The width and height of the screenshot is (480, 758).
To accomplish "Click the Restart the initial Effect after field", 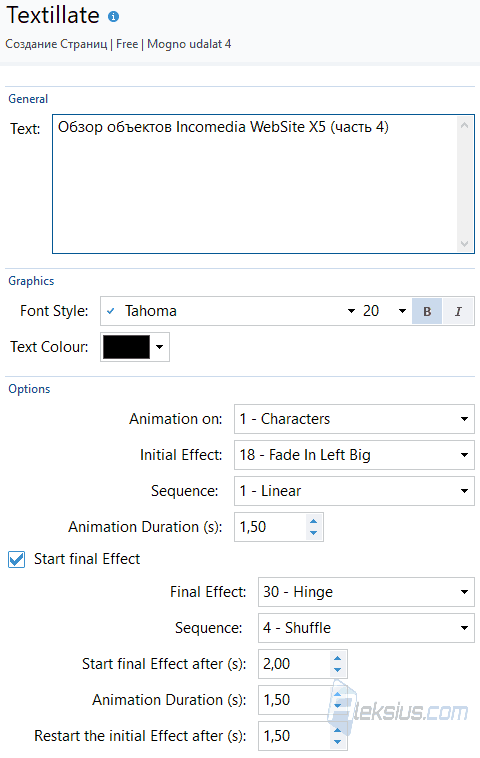I will (x=295, y=736).
